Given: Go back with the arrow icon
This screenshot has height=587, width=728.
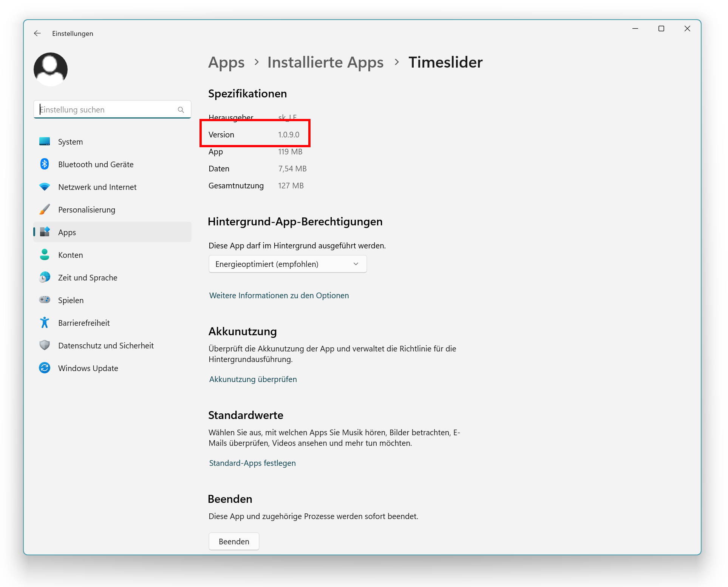Looking at the screenshot, I should (37, 33).
